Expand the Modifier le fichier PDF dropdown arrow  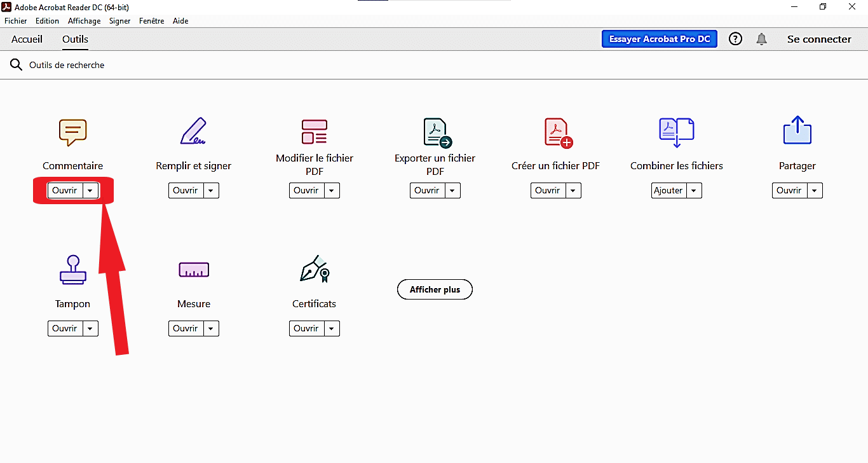tap(332, 191)
